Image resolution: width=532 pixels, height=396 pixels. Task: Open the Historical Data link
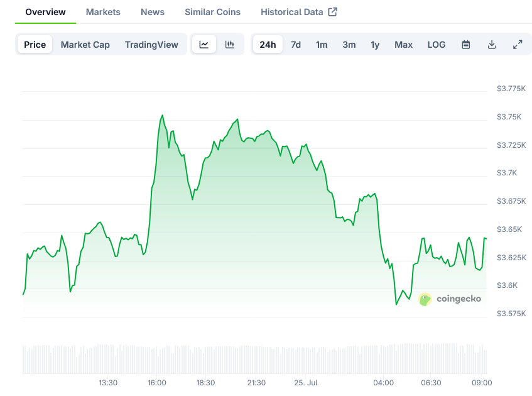click(x=292, y=12)
